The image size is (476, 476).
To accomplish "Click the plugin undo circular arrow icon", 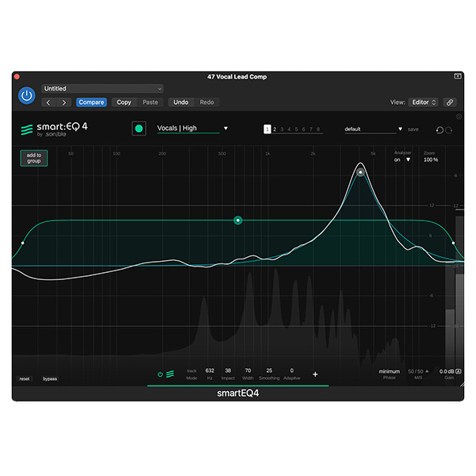I will point(440,130).
